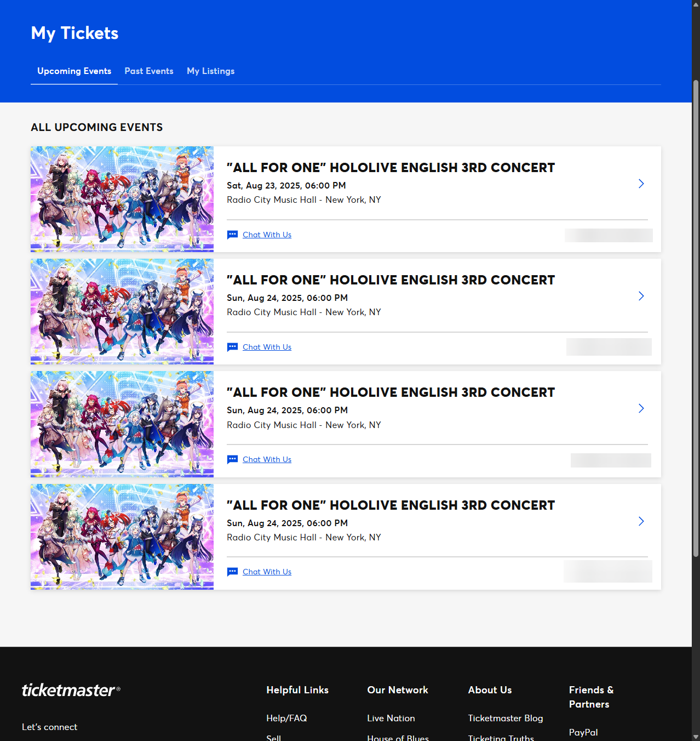The image size is (700, 741).
Task: Click Chat With Us on the second event card
Action: tap(267, 347)
